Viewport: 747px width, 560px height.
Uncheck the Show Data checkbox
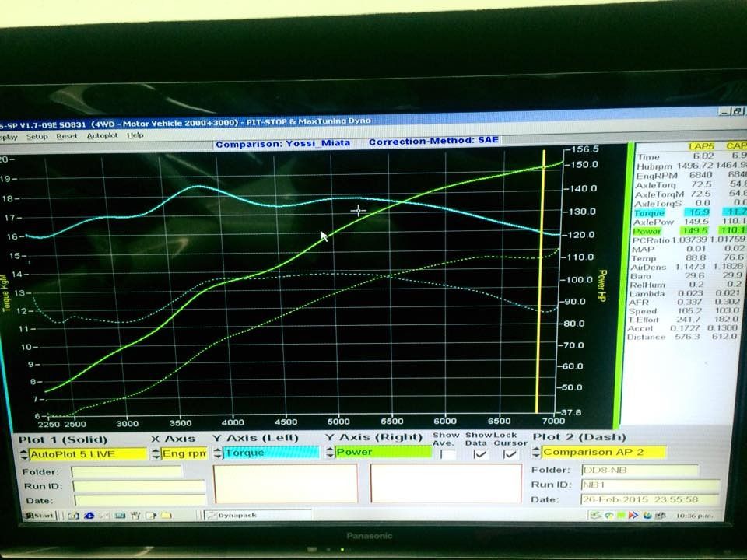(481, 453)
